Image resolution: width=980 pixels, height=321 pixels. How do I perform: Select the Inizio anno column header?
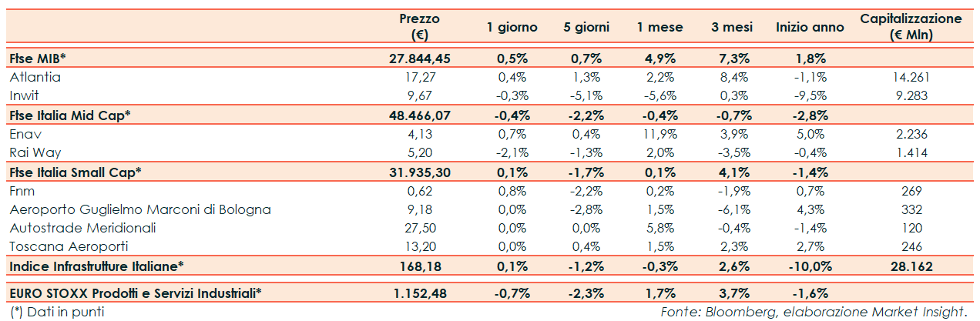pos(810,27)
